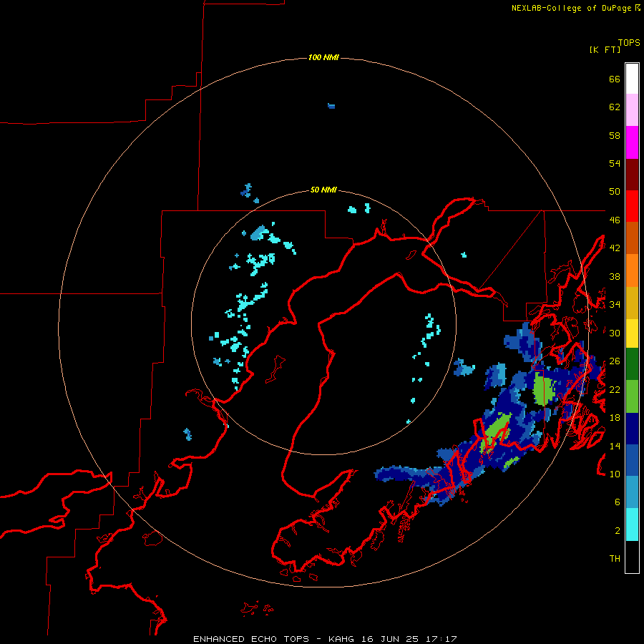The height and width of the screenshot is (644, 644).
Task: Click the legend value "42"
Action: [x=615, y=248]
